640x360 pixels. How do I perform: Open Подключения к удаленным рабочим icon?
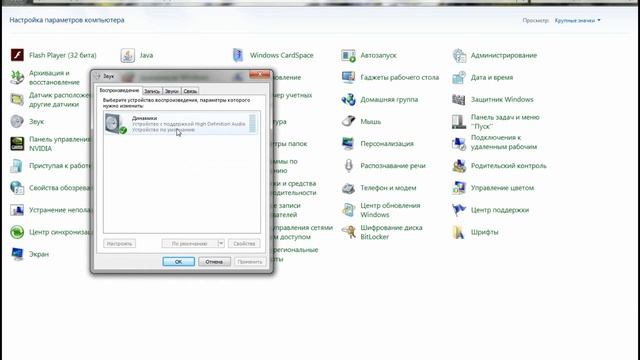click(459, 144)
